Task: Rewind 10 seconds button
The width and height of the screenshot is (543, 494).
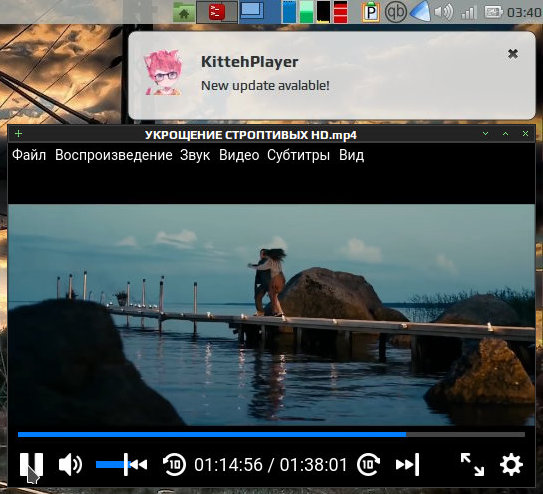Action: point(174,464)
